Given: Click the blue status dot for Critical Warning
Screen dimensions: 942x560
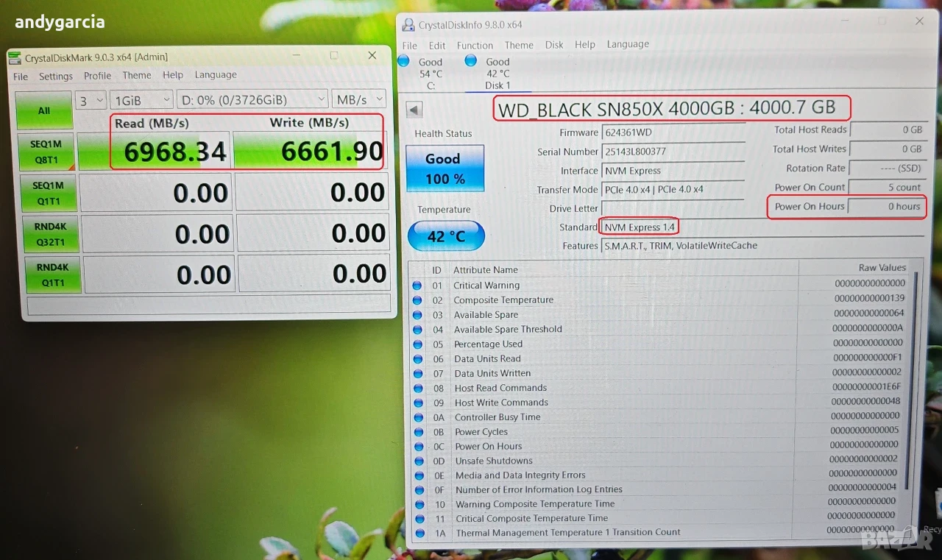Looking at the screenshot, I should tap(417, 286).
